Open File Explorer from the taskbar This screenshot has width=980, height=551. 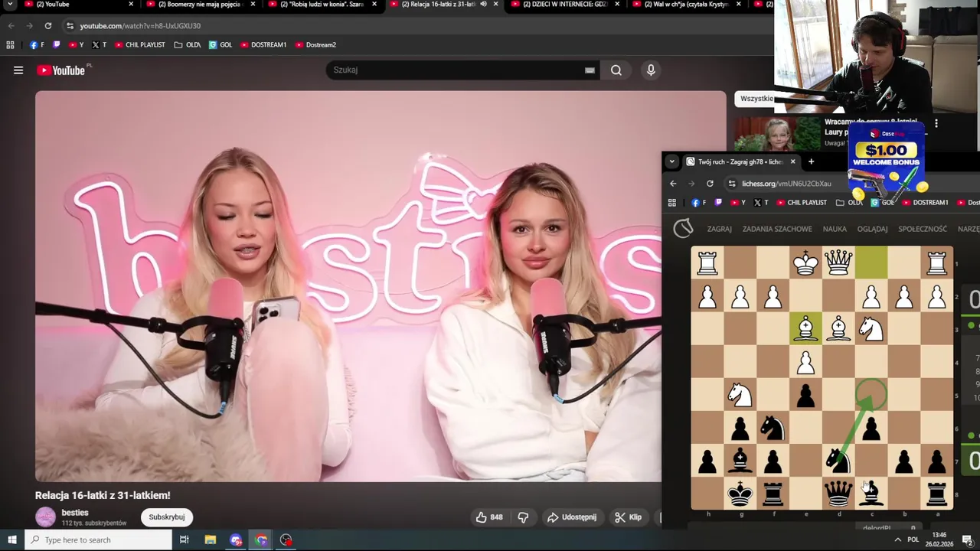click(x=211, y=540)
